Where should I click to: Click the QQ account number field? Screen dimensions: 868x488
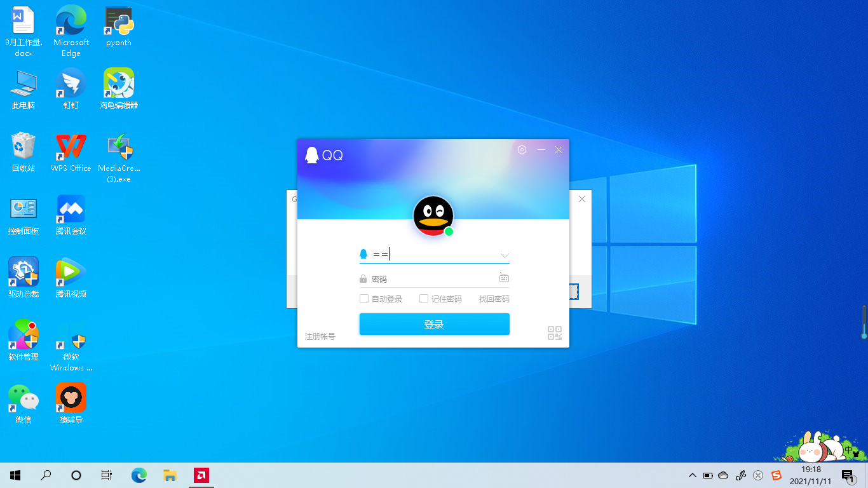[435, 255]
